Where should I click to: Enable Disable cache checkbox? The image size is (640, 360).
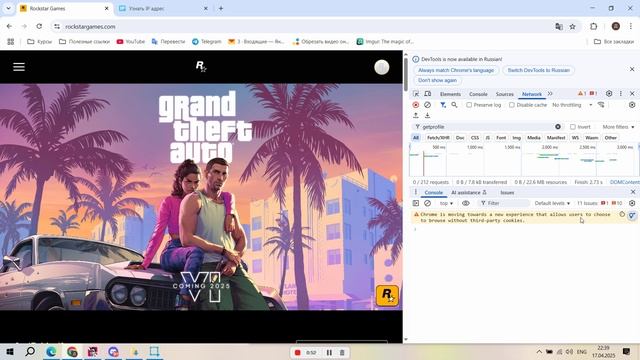click(x=511, y=105)
